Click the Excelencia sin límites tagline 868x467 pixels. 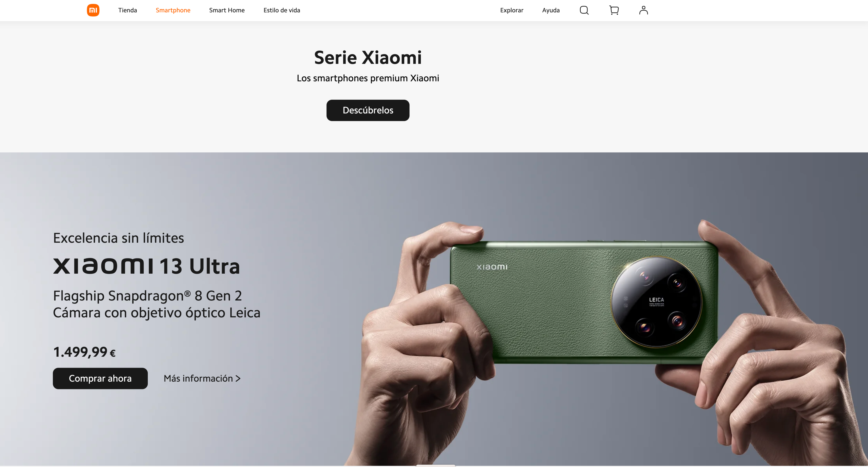[119, 238]
